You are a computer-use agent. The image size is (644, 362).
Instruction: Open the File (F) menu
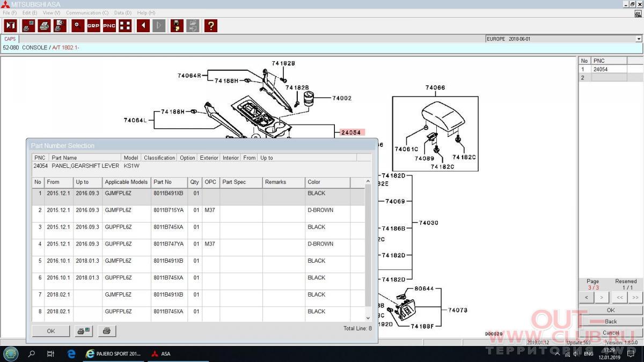coord(10,13)
